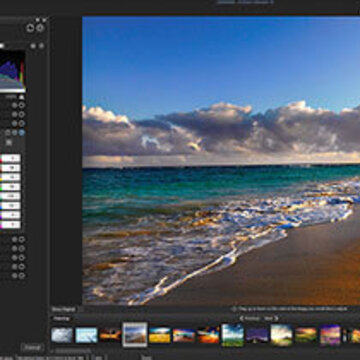Click the main beach preview image

coord(221,161)
